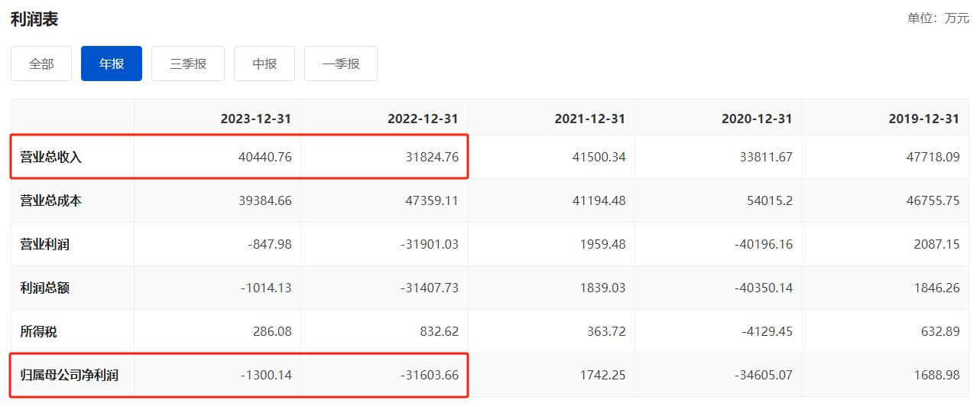Click the 2020-12-31 column header
980x407 pixels.
pyautogui.click(x=756, y=119)
